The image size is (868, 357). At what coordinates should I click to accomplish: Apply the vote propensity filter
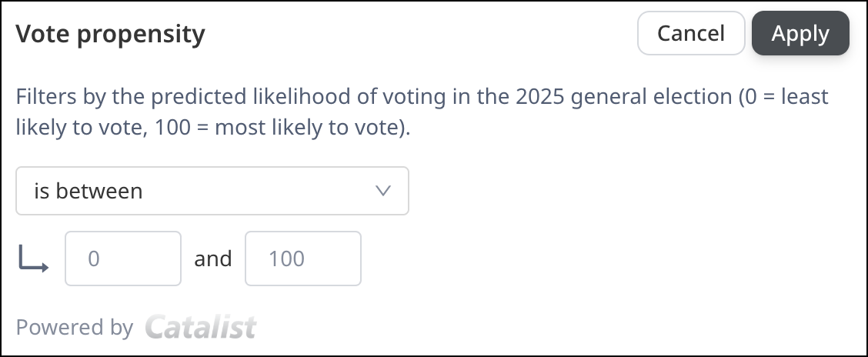(x=800, y=34)
